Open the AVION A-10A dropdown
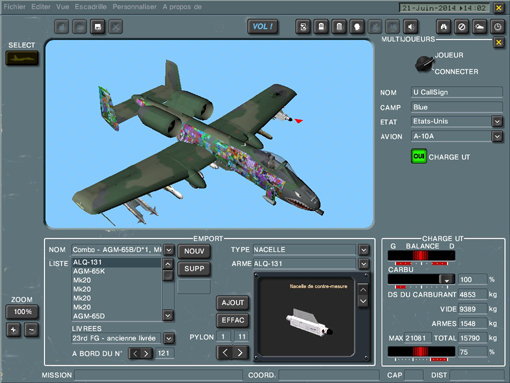 tap(497, 136)
